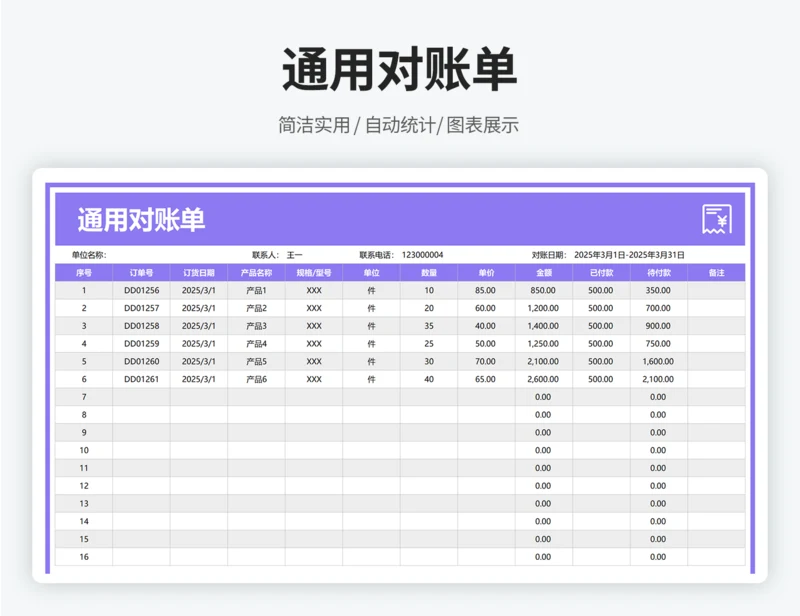Click order number DD01261
The width and height of the screenshot is (800, 616).
[141, 379]
